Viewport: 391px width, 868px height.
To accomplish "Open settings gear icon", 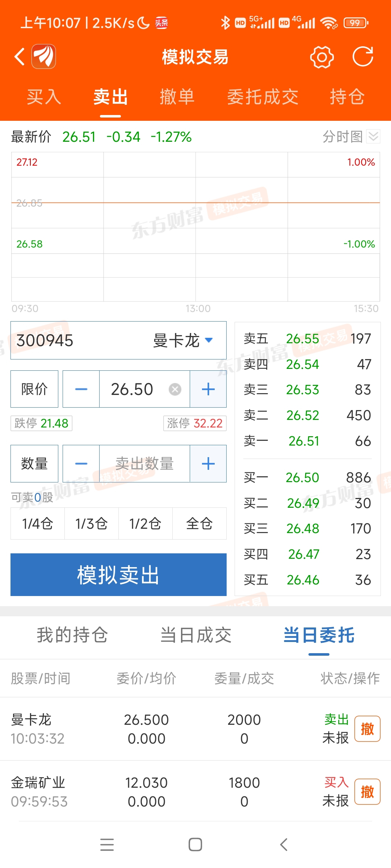I will [x=321, y=57].
